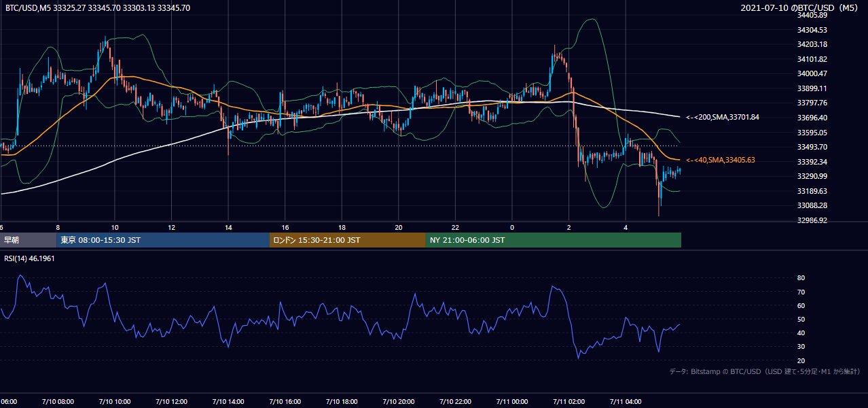The image size is (868, 408).
Task: Click price axis label 33088.28
Action: coord(812,205)
